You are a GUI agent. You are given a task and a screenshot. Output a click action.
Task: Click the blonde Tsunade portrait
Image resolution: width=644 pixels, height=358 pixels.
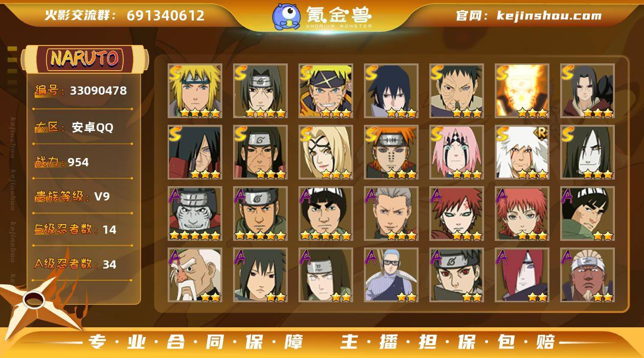pyautogui.click(x=326, y=152)
